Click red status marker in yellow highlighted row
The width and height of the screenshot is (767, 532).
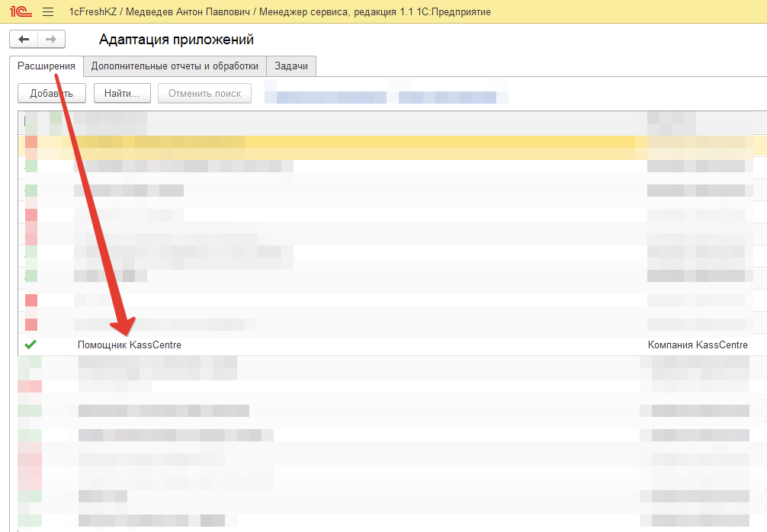click(31, 143)
